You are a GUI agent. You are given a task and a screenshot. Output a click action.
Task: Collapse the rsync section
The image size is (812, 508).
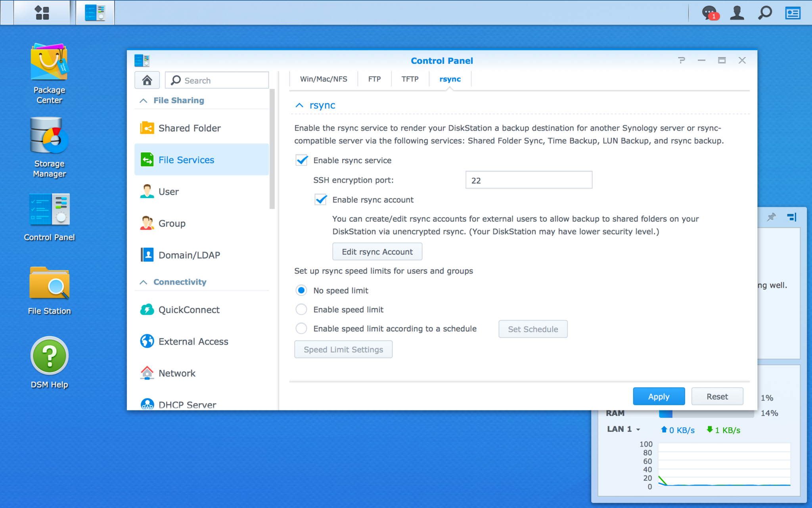tap(299, 105)
